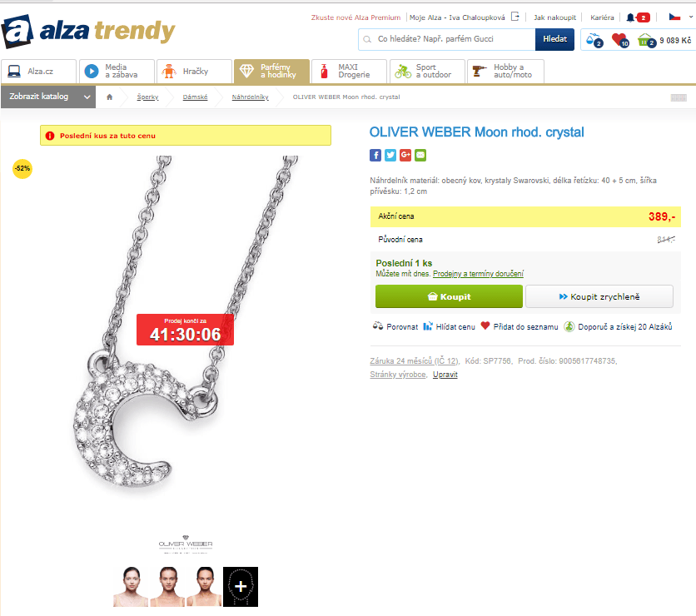Share product via Twitter icon
Image resolution: width=696 pixels, height=616 pixels.
pos(390,155)
